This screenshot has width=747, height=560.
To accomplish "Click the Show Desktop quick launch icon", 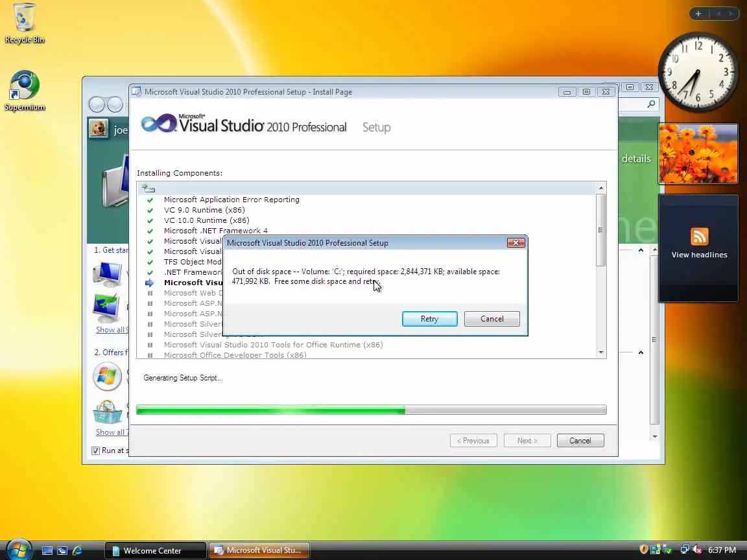I will click(47, 550).
